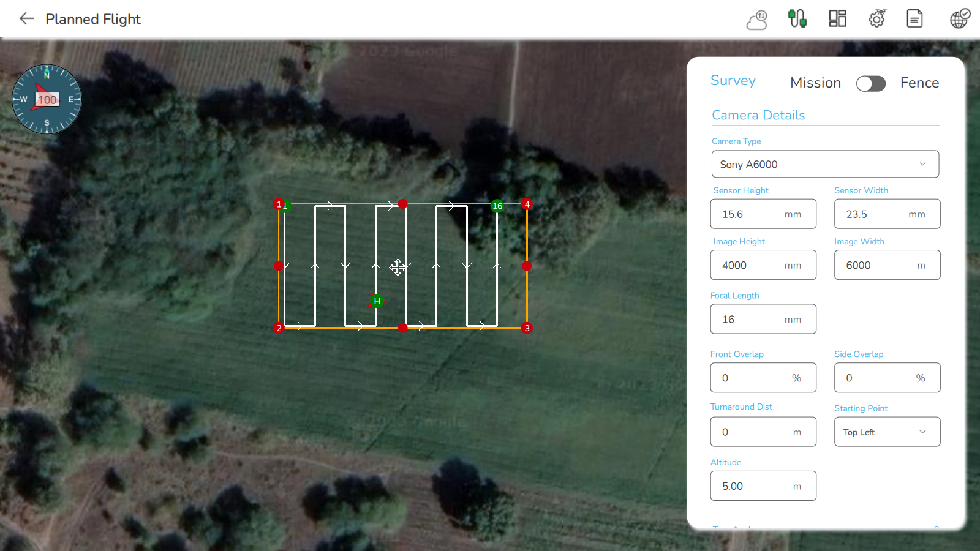Click the green home marker H
980x551 pixels.
(x=377, y=301)
